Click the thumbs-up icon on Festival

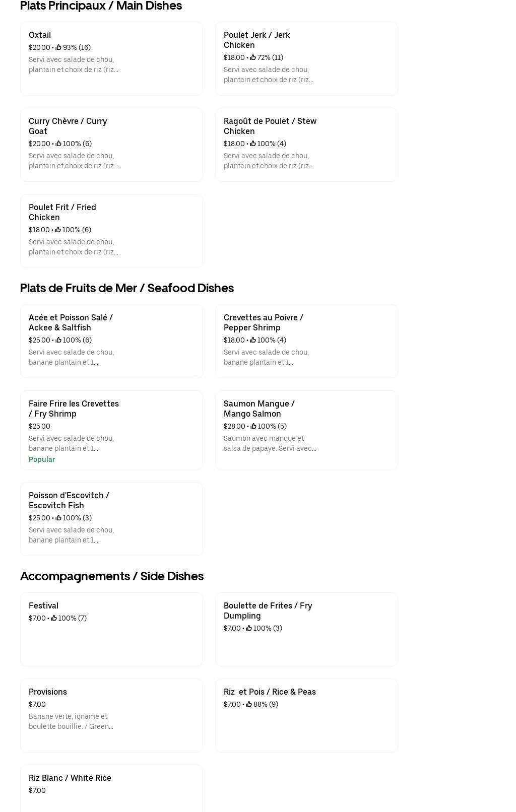pos(54,618)
